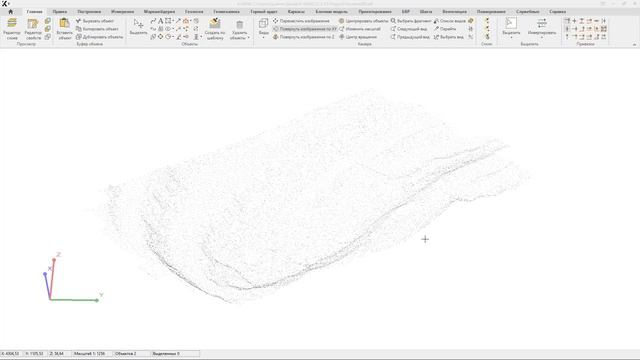The image size is (640, 360).
Task: Toggle the plus-shaped snap in Привязки
Action: (574, 21)
